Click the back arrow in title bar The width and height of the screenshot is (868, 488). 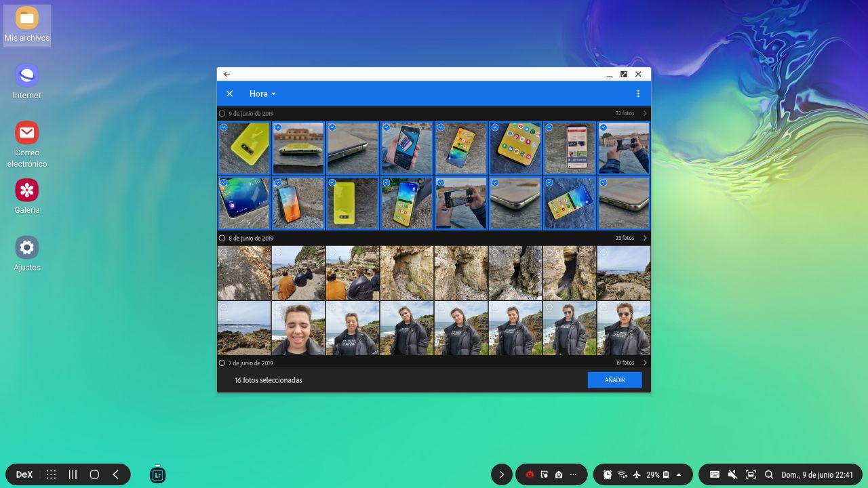pyautogui.click(x=227, y=74)
